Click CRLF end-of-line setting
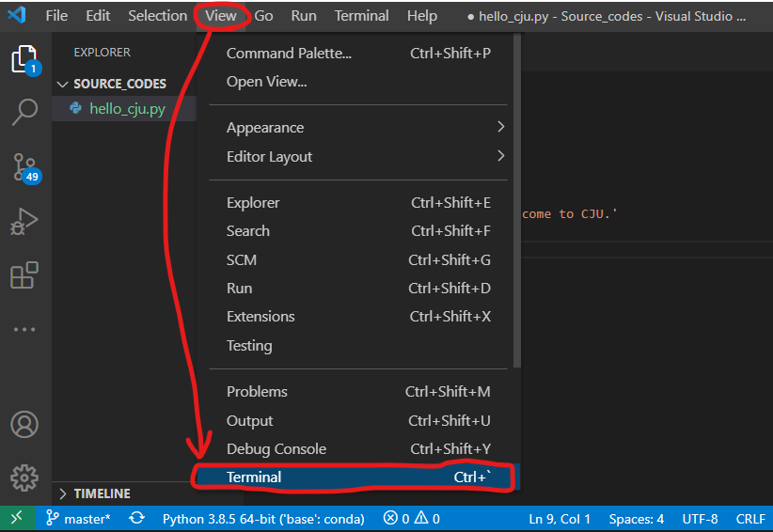 click(750, 519)
